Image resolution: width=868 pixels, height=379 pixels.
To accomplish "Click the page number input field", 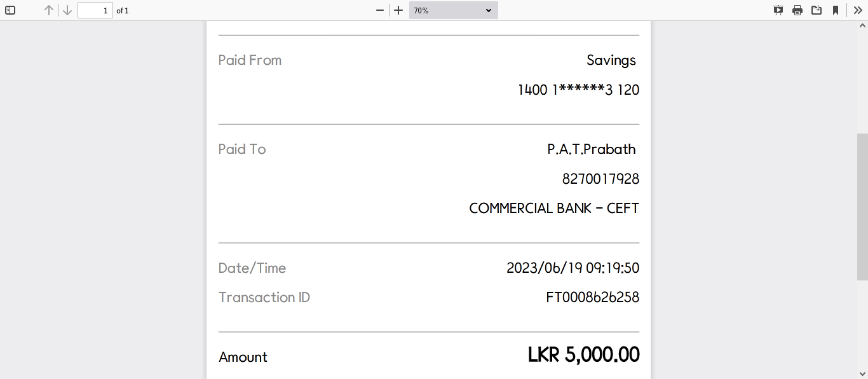I will 95,10.
